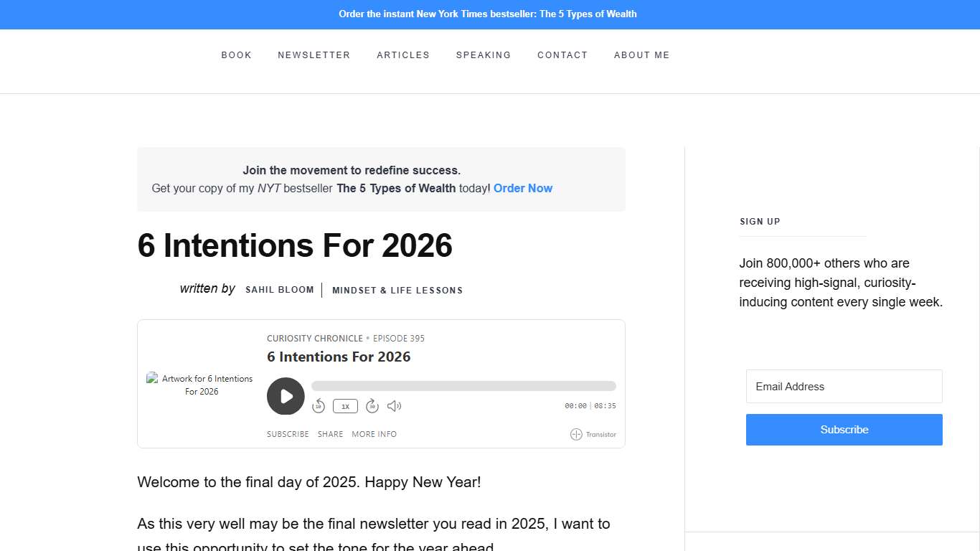980x551 pixels.
Task: Open the episode artwork thumbnail
Action: pyautogui.click(x=200, y=385)
